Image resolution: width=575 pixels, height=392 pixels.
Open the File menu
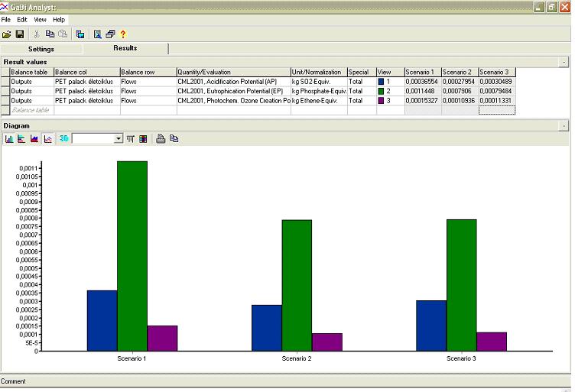(x=6, y=20)
